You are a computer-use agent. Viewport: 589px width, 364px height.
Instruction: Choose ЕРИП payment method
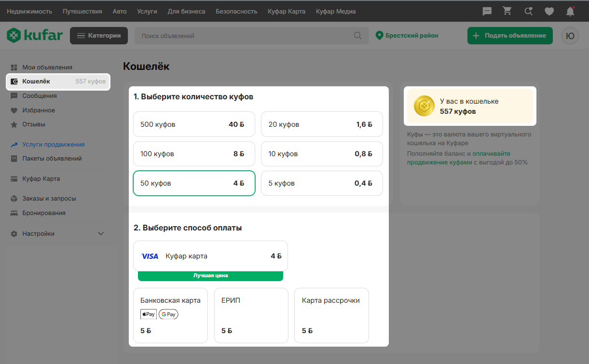[251, 315]
